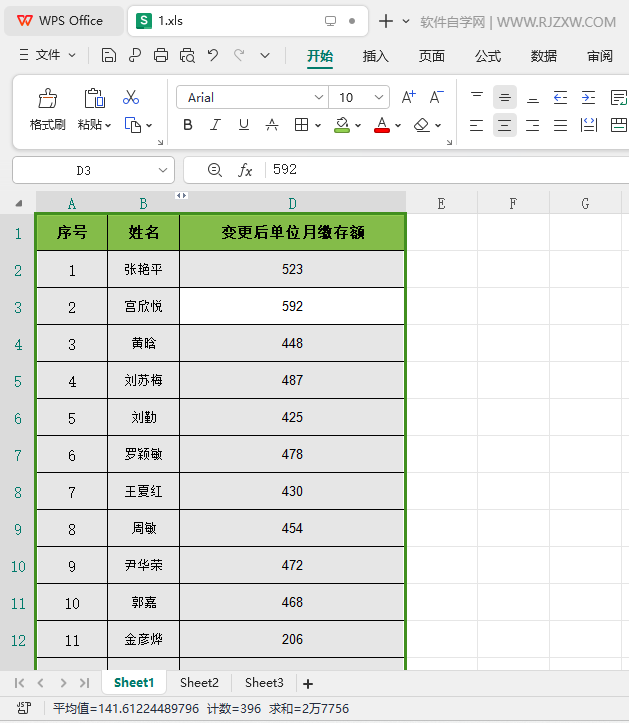Switch to the 页面 ribbon tab
This screenshot has width=629, height=723.
[x=432, y=56]
